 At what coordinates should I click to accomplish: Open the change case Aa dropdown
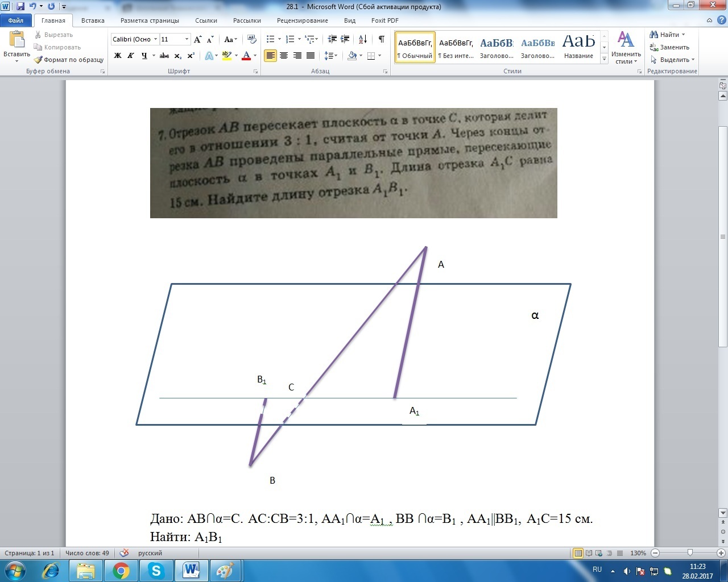pyautogui.click(x=231, y=39)
